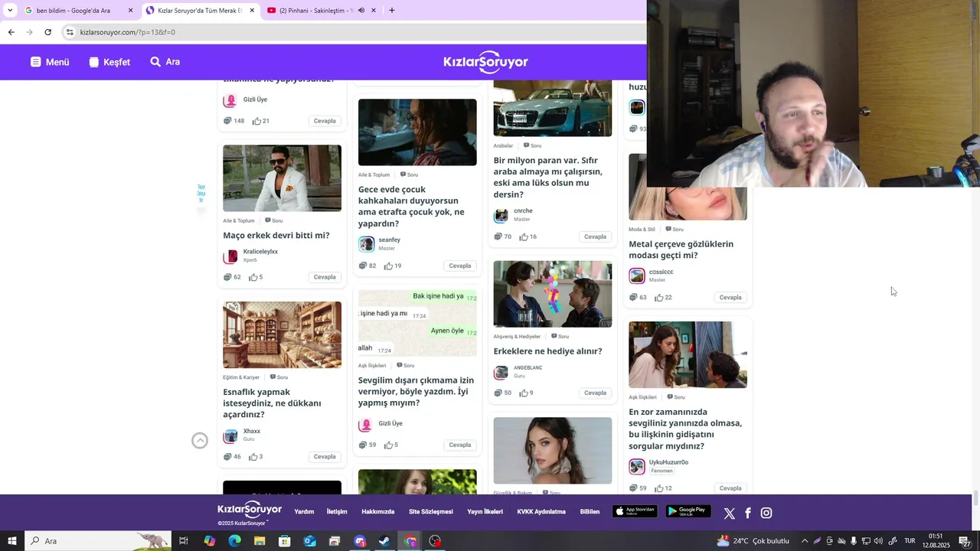View site information icon in address bar
The width and height of the screenshot is (980, 551).
pos(70,32)
